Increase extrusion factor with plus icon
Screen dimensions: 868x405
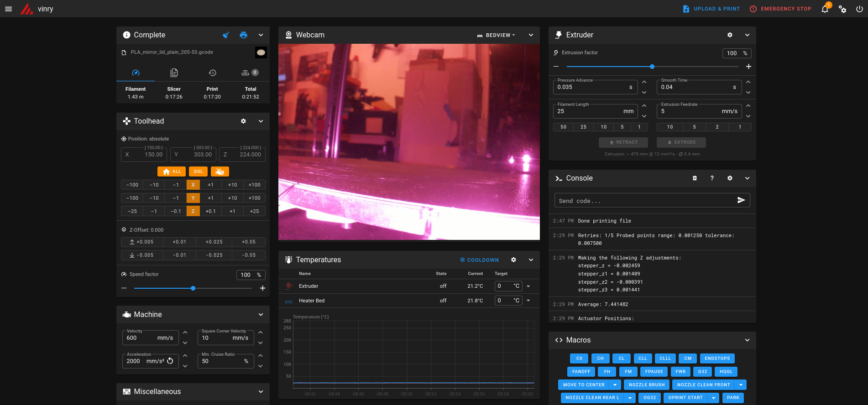(748, 67)
